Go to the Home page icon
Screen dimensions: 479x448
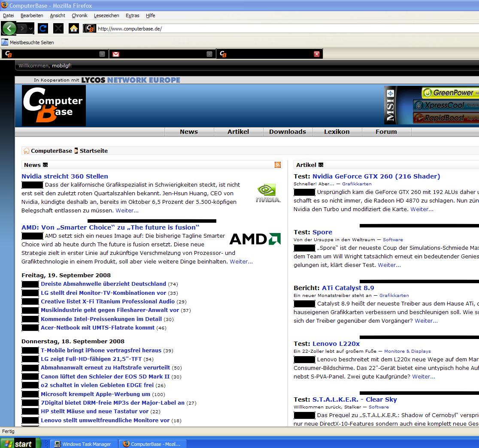[x=74, y=28]
